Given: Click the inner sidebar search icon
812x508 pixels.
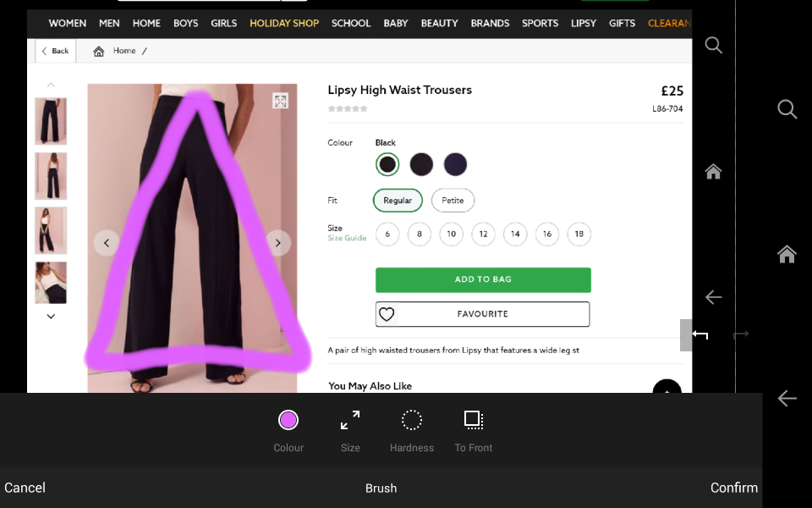Looking at the screenshot, I should pos(714,45).
